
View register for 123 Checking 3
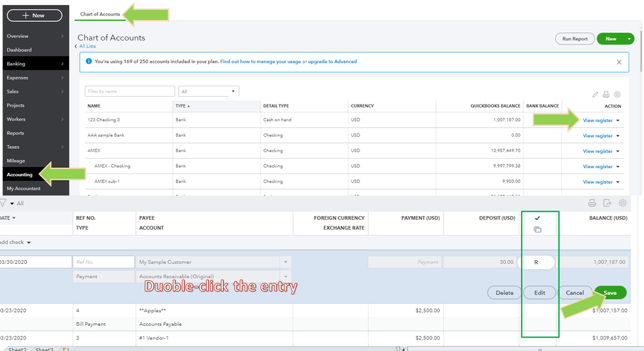coord(598,121)
